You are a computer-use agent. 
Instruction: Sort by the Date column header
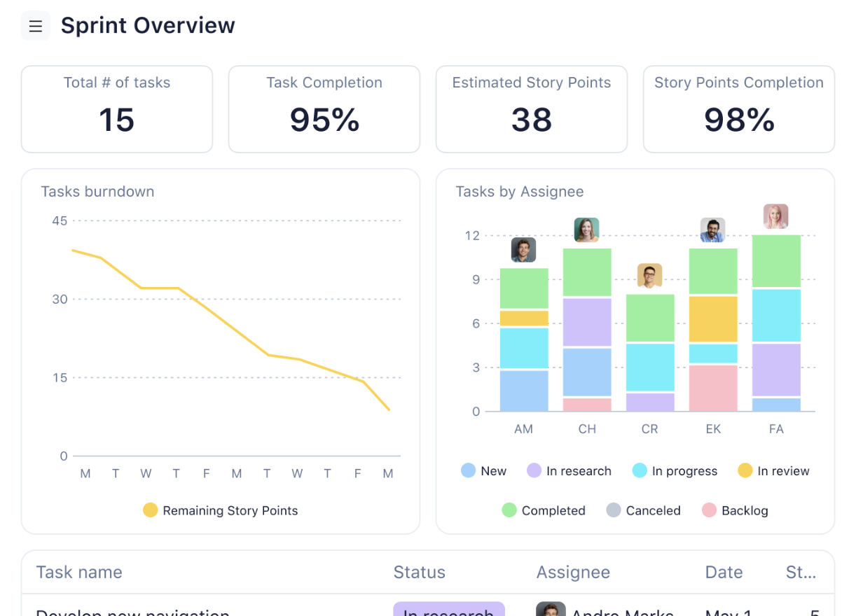click(x=724, y=572)
